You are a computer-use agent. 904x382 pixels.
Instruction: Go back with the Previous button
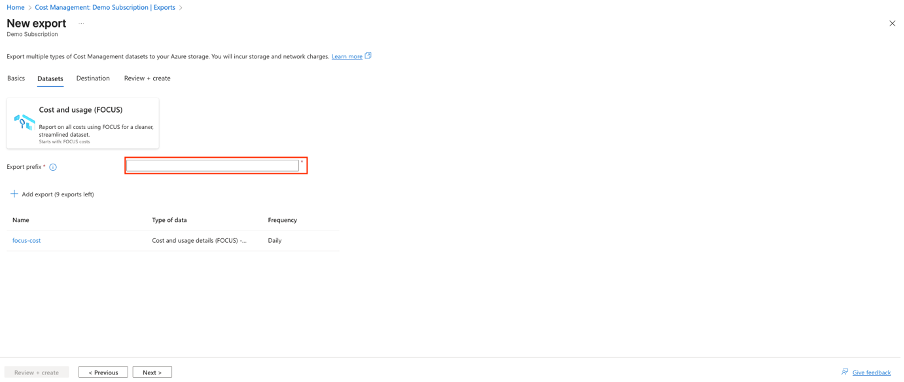103,372
